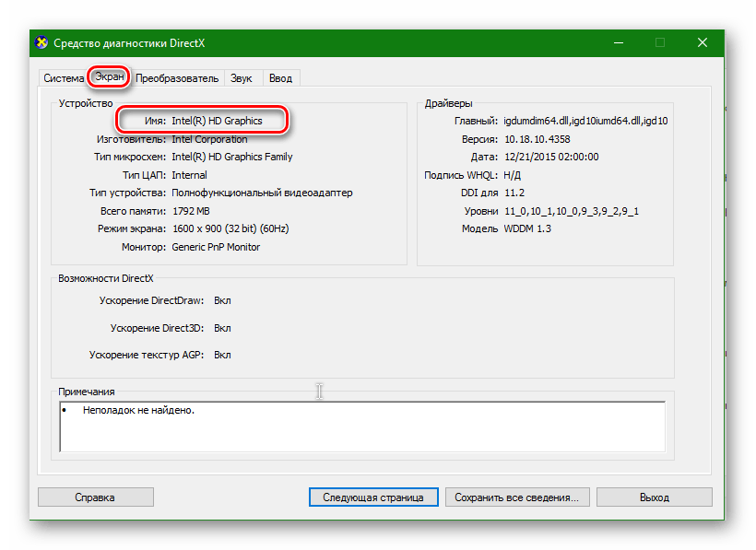The height and width of the screenshot is (550, 756).
Task: Click the Intel(R) HD Graphics device name
Action: point(217,121)
